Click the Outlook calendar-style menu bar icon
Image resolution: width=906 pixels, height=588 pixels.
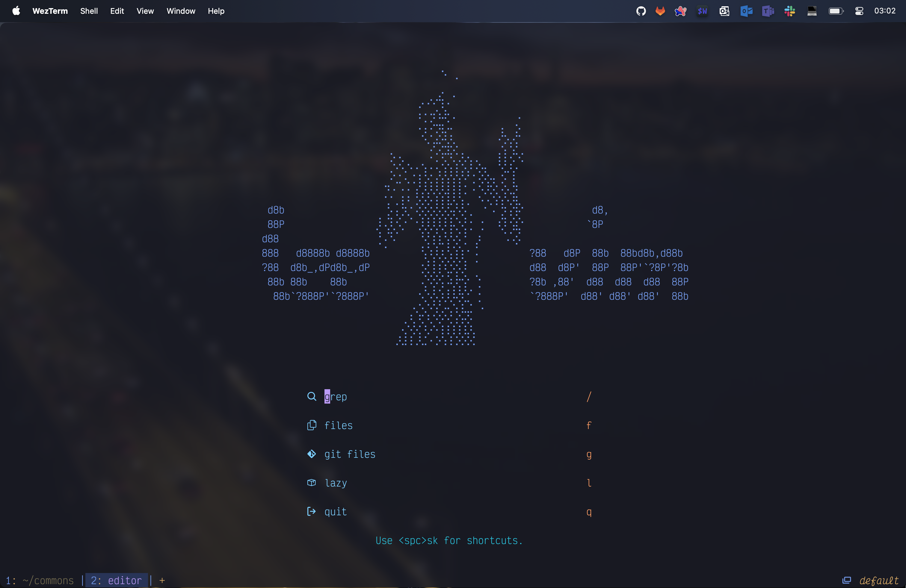[724, 11]
